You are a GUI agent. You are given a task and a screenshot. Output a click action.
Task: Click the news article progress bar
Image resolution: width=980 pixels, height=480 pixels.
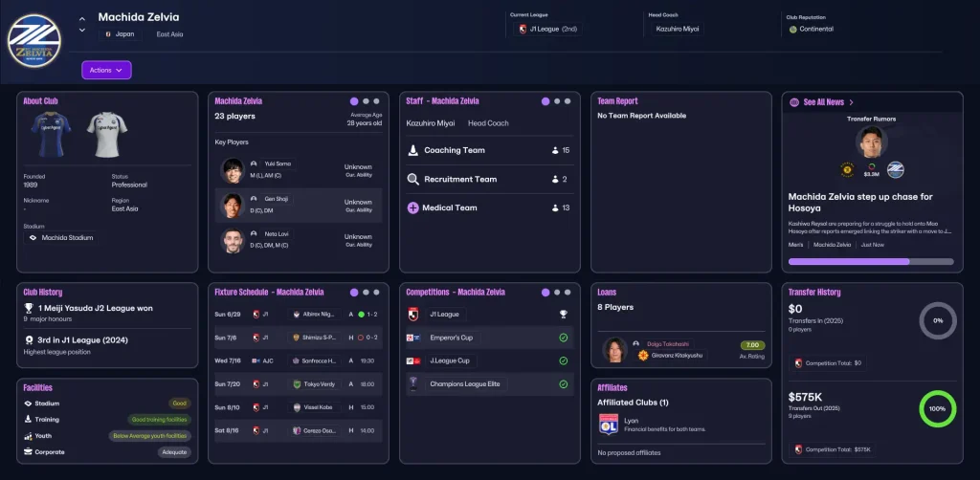pyautogui.click(x=871, y=262)
